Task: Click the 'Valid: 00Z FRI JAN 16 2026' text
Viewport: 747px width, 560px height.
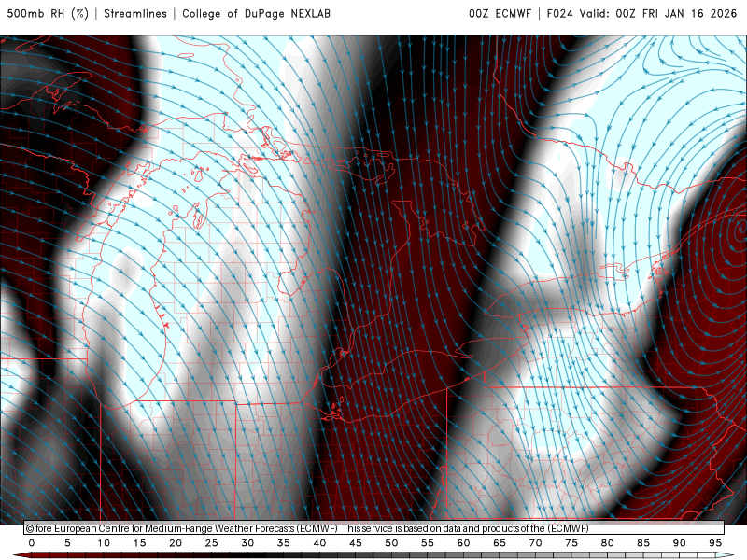Action: click(x=658, y=13)
